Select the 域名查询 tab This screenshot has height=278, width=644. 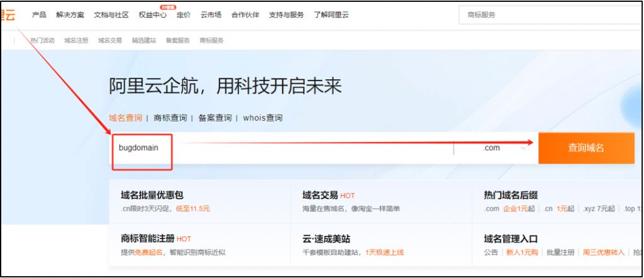tap(125, 118)
